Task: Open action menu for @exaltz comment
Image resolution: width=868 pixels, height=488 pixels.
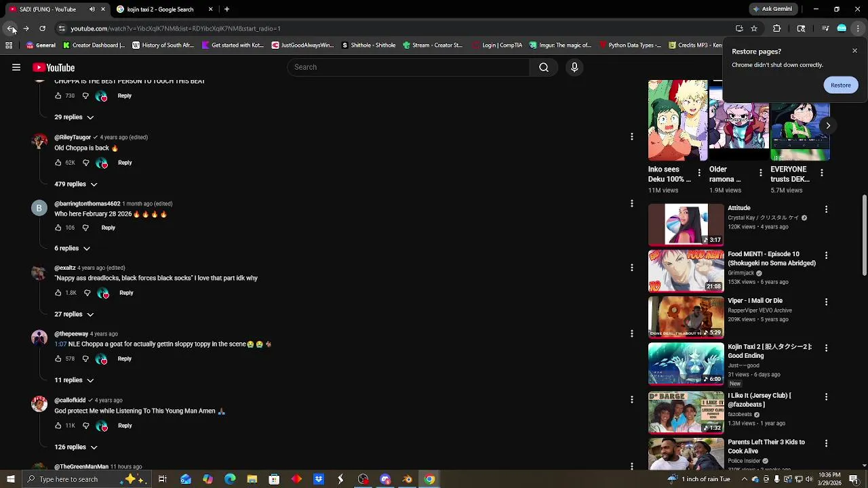Action: point(631,268)
